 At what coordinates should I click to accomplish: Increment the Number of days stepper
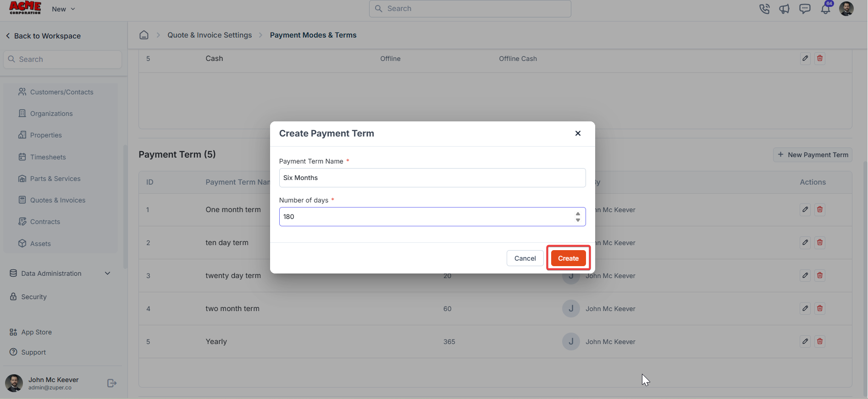click(x=578, y=214)
